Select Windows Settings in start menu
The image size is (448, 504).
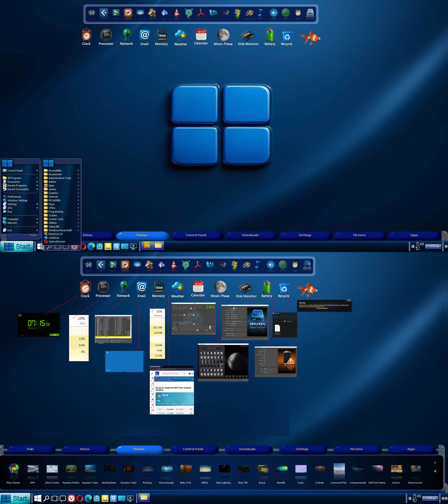[17, 200]
